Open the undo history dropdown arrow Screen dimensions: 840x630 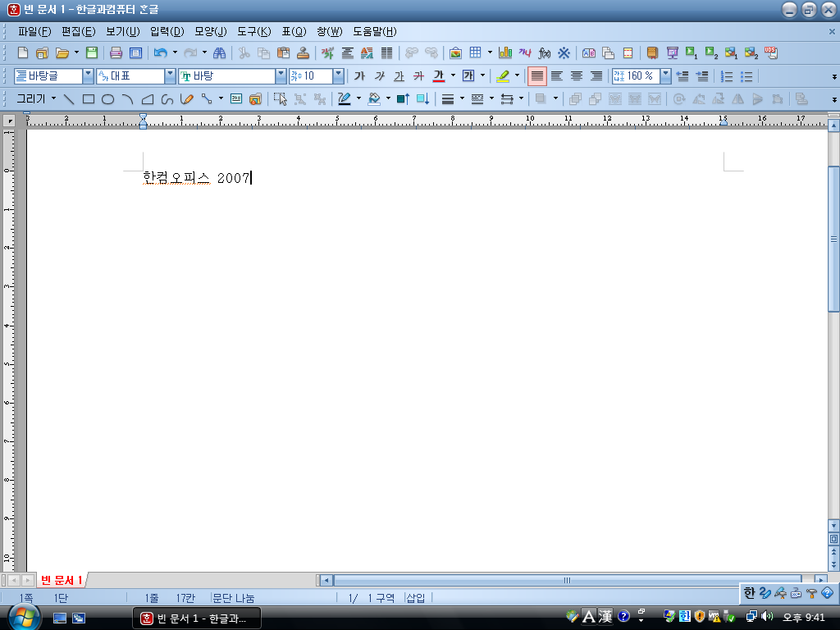click(175, 52)
